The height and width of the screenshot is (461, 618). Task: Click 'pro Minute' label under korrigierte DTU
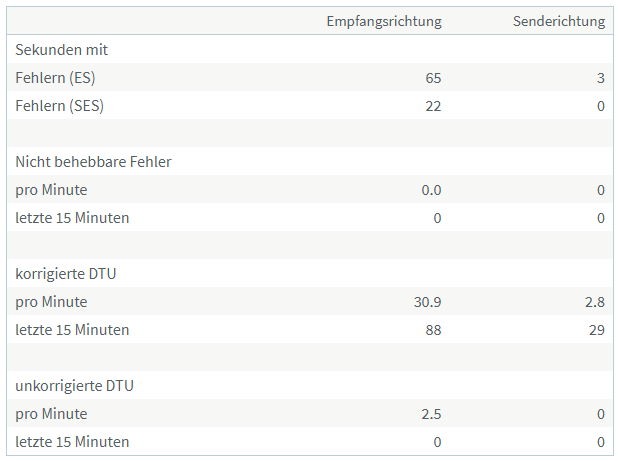click(x=51, y=301)
